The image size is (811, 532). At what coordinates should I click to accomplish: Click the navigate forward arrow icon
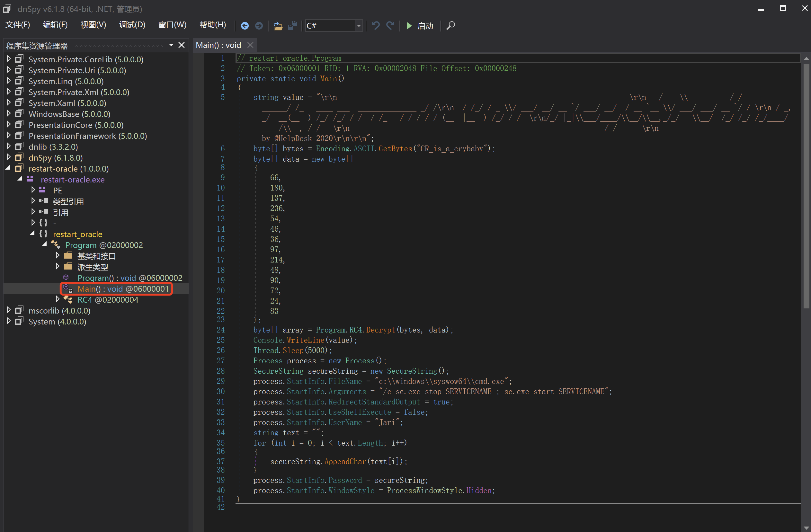(x=259, y=26)
